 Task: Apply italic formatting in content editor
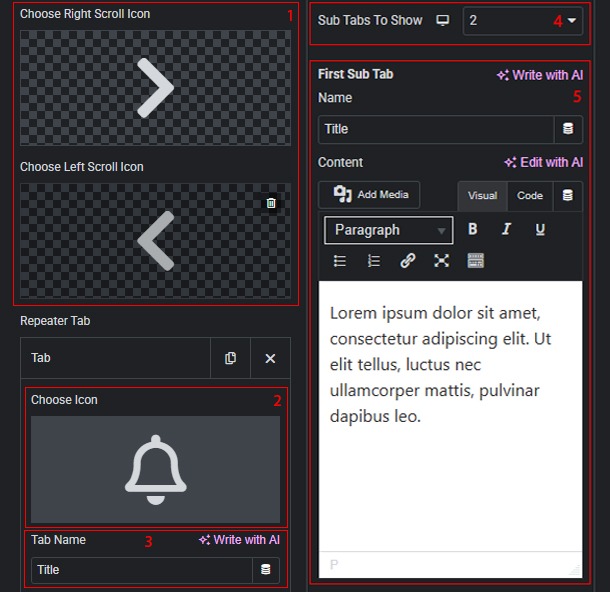506,230
